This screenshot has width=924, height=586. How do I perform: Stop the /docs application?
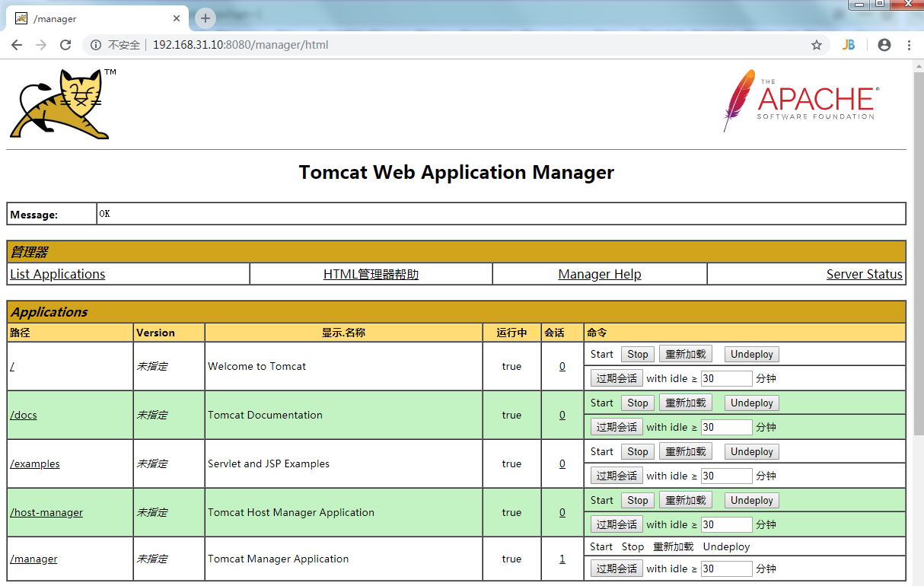tap(638, 403)
